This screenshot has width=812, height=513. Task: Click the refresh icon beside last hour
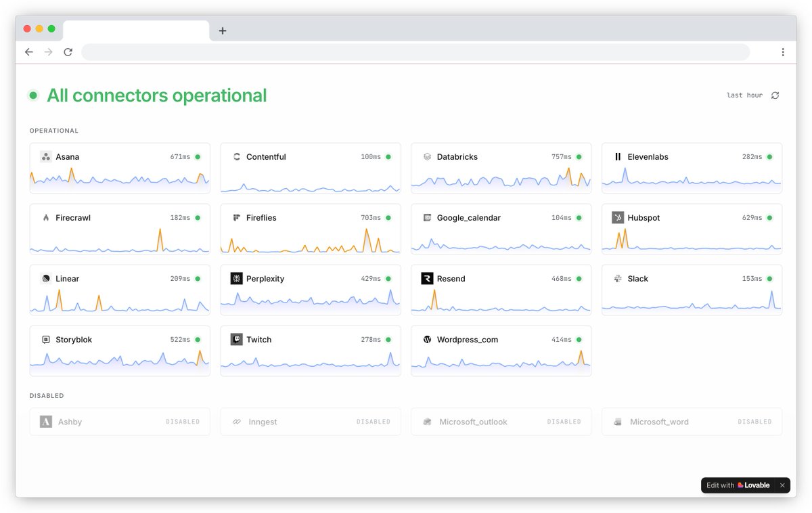775,95
